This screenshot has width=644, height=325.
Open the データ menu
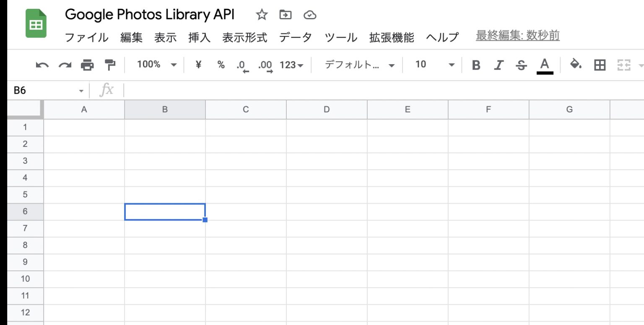coord(296,37)
